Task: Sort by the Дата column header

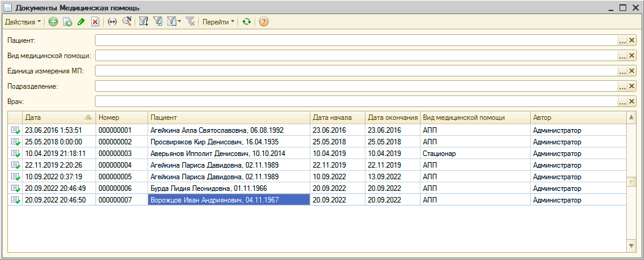Action: point(52,116)
